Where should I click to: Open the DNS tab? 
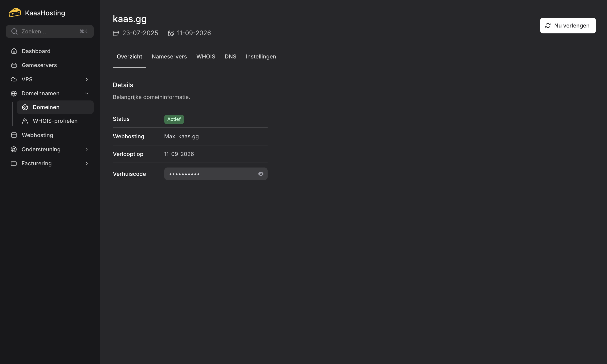point(230,56)
